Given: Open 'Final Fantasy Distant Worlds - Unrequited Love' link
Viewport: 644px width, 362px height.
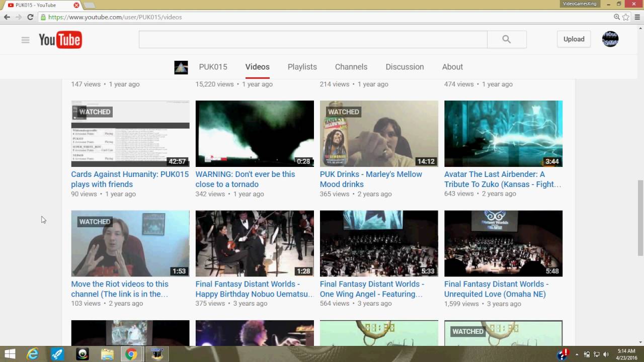Looking at the screenshot, I should (x=497, y=289).
